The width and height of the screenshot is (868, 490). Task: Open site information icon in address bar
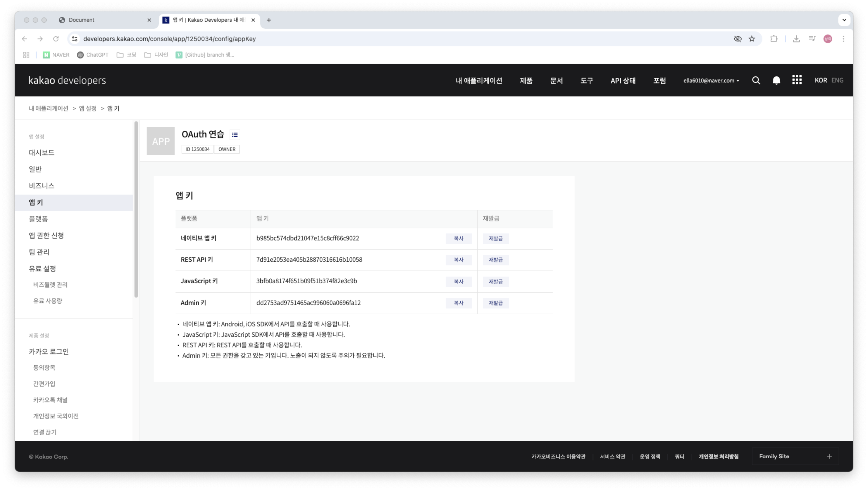tap(75, 39)
